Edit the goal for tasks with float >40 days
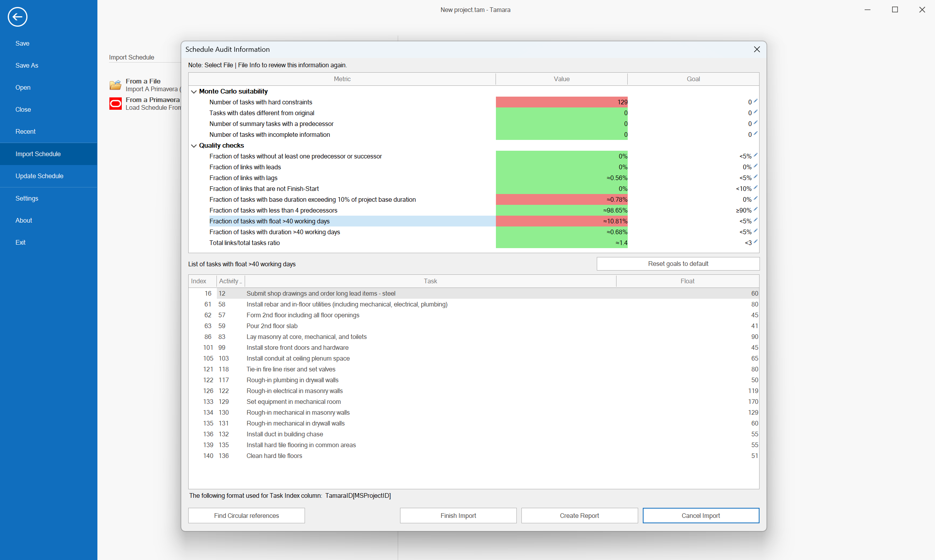 (755, 221)
